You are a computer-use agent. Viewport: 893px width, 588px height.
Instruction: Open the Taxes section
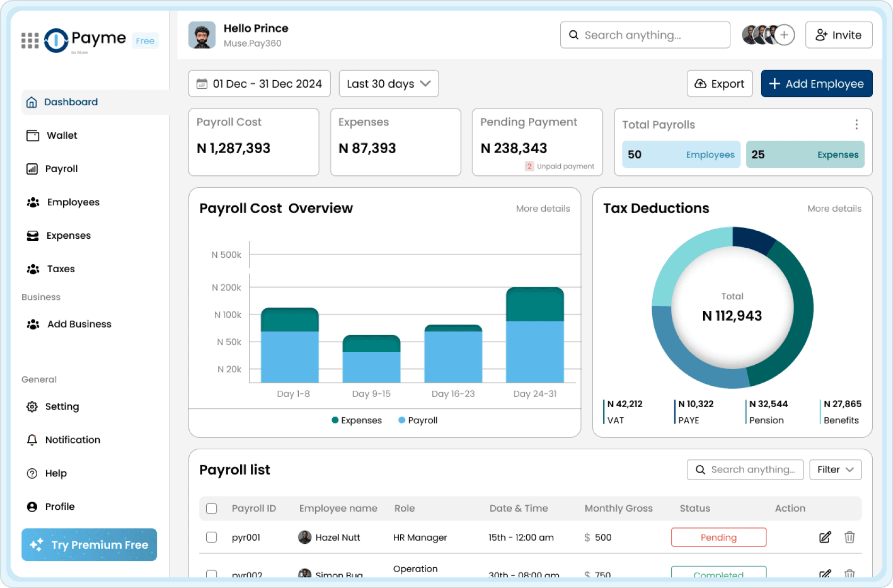pos(61,268)
